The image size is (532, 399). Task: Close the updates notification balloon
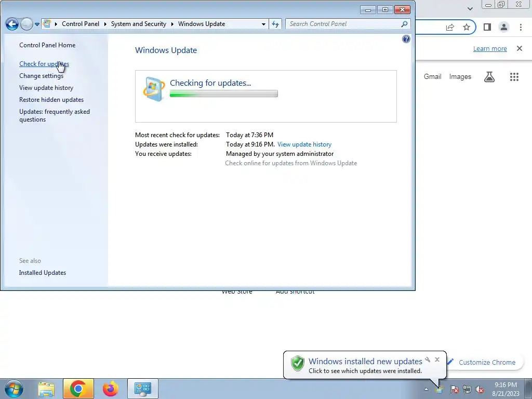click(437, 360)
